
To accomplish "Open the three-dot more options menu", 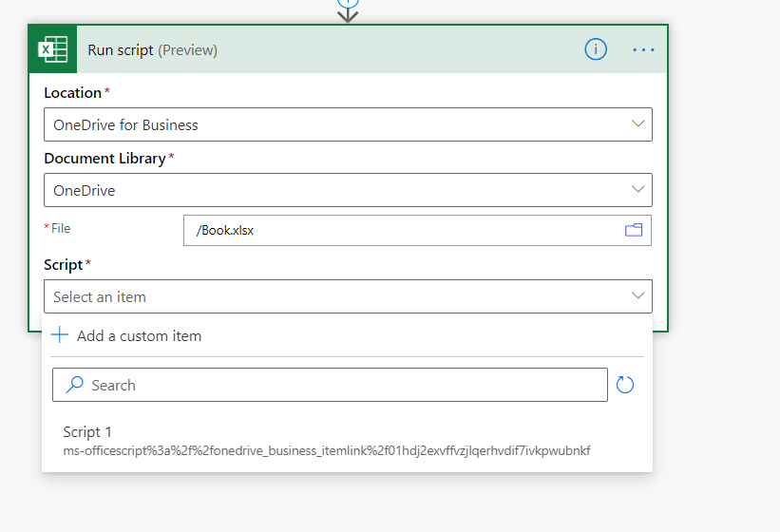I will click(643, 49).
